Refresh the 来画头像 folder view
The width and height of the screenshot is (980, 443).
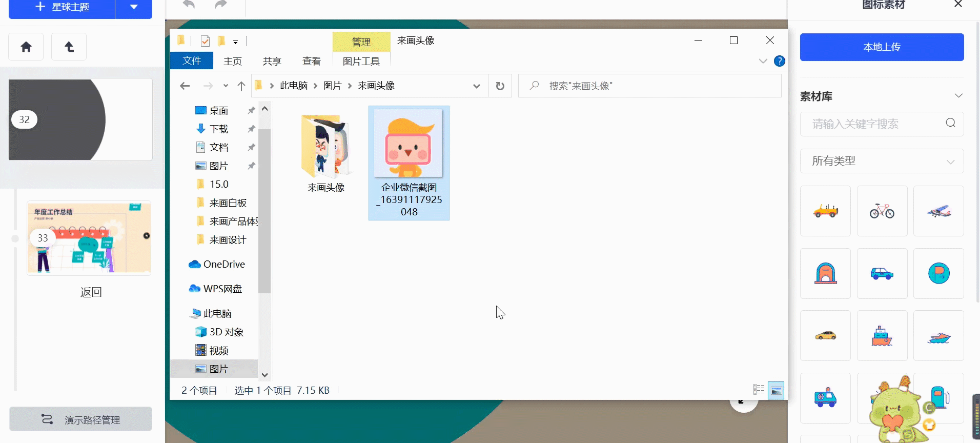tap(500, 86)
